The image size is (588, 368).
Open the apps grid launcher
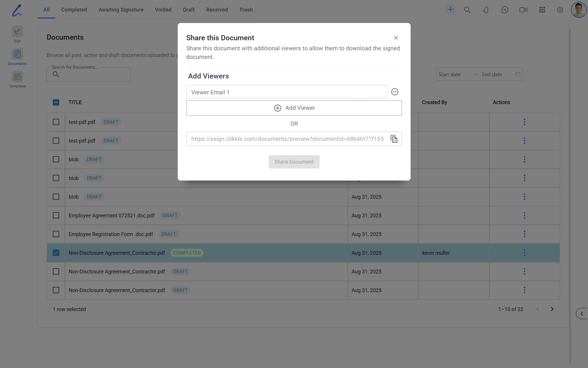pos(542,10)
